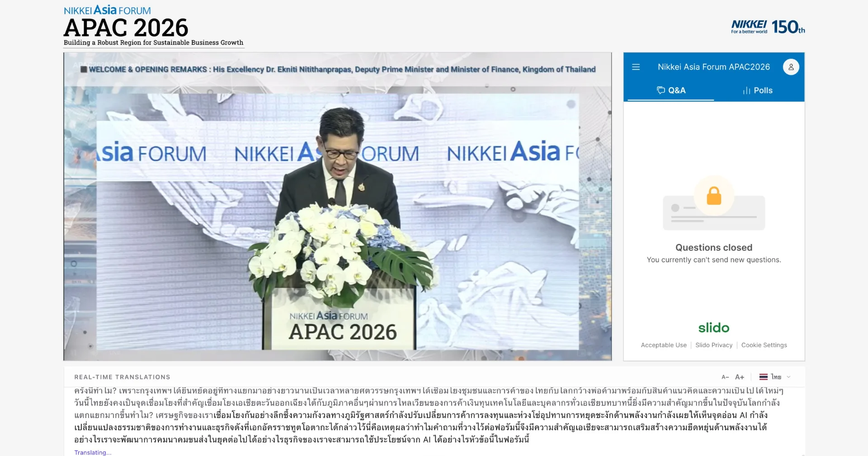
Task: Click the Welcome & Opening Remarks caption
Action: 338,69
